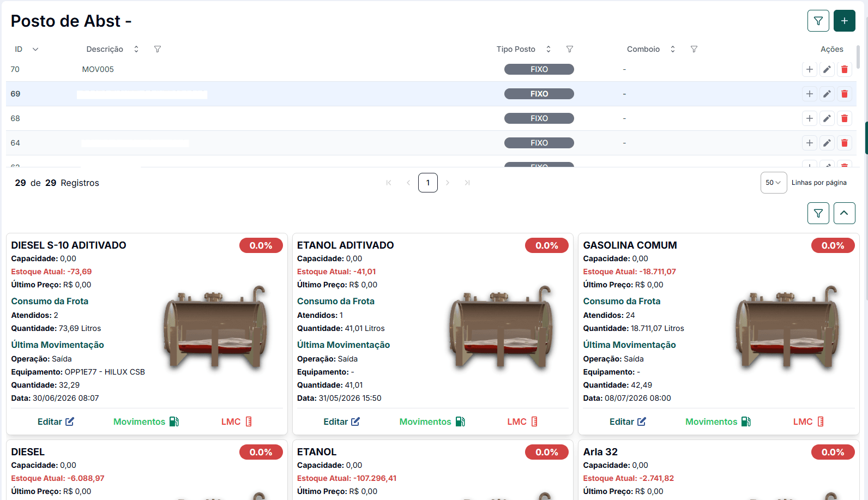
Task: Select the DIESEL card title
Action: pyautogui.click(x=28, y=452)
